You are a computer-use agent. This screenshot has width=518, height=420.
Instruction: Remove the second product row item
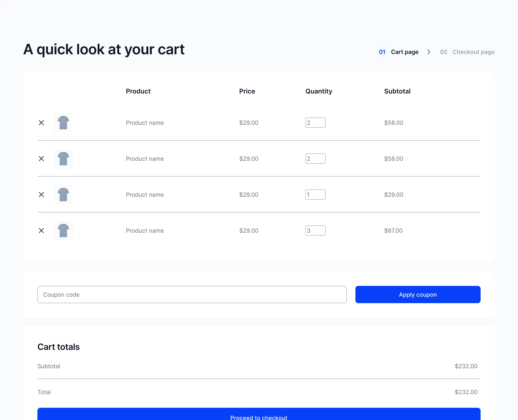coord(41,159)
